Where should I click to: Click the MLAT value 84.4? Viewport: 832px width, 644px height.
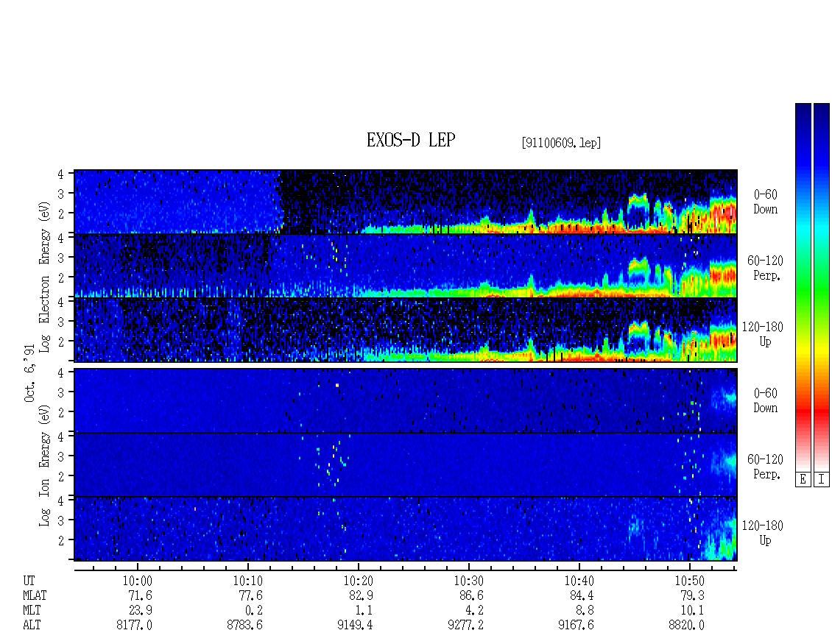click(x=582, y=595)
